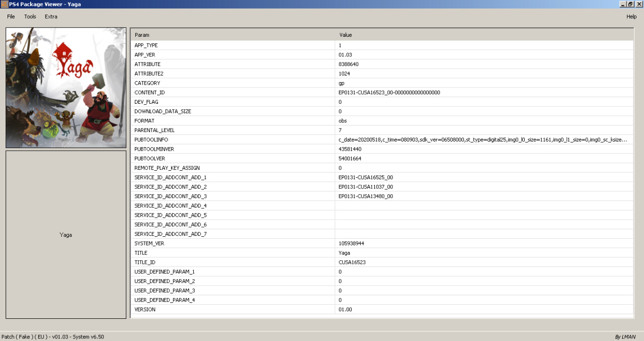Restore down the PS4 Package Viewer window
Image resolution: width=644 pixels, height=341 pixels.
tap(630, 4)
